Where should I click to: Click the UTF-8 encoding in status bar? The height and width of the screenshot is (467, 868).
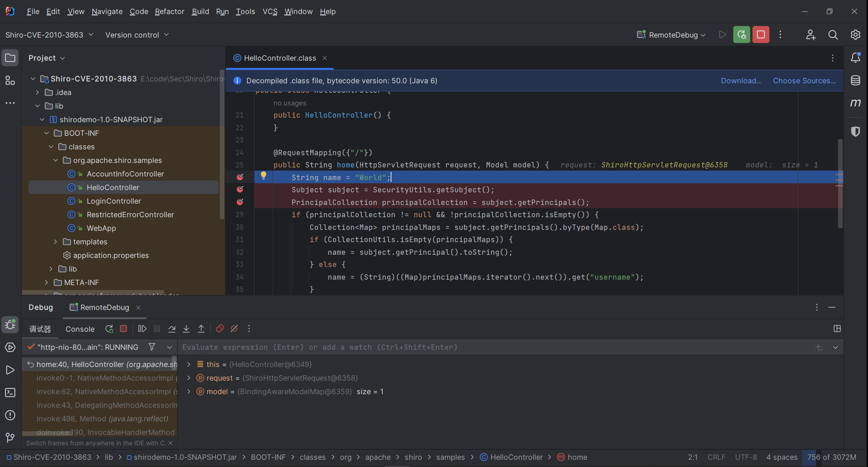[746, 457]
